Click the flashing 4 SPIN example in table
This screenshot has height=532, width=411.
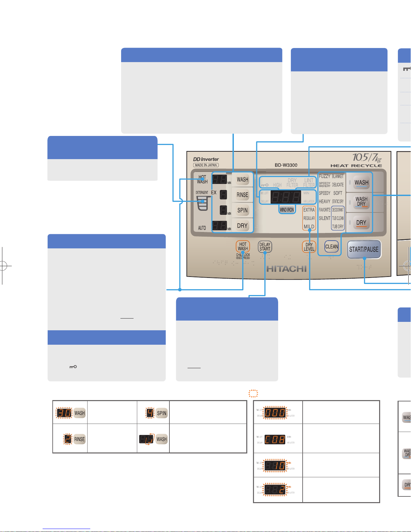[156, 413]
